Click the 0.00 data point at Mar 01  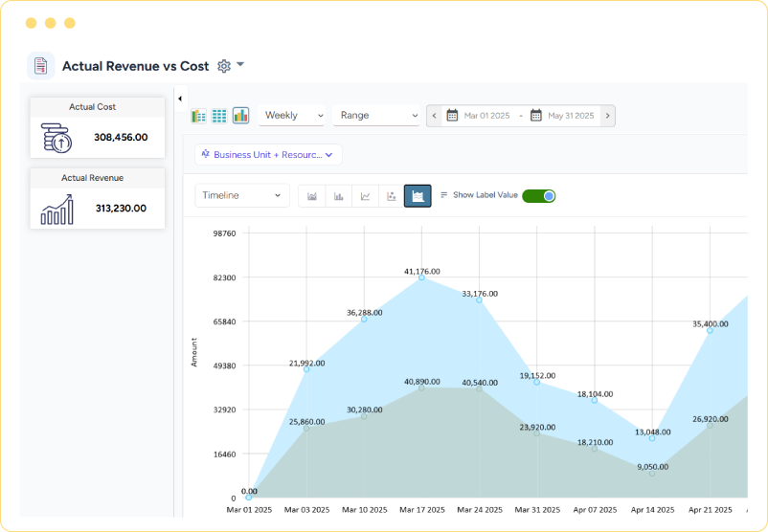[x=249, y=498]
